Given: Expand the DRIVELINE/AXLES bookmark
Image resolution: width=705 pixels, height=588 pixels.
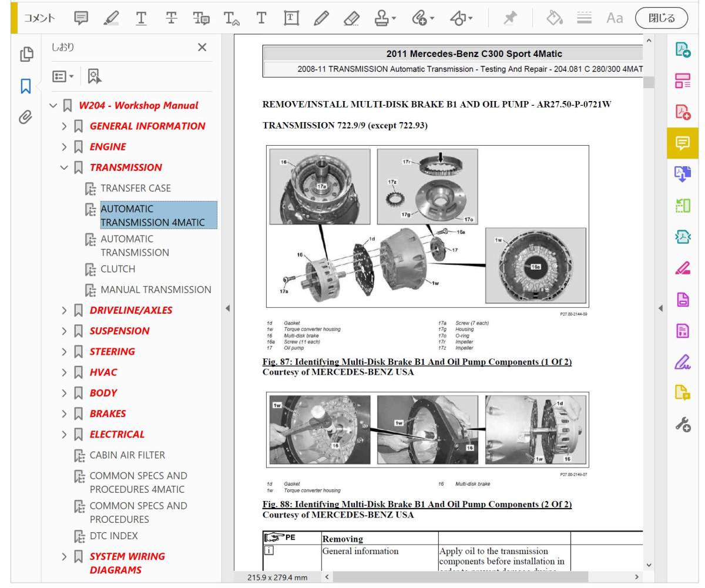Looking at the screenshot, I should coord(64,310).
